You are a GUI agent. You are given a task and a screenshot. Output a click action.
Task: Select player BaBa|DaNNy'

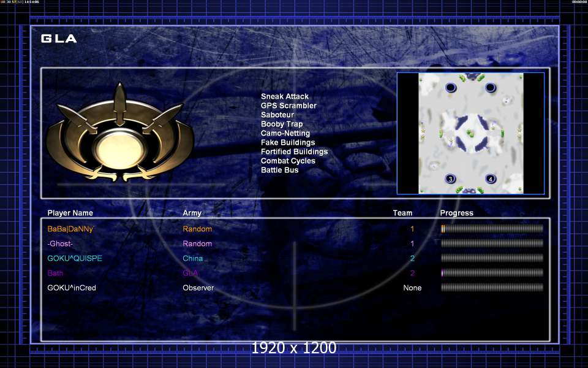pos(71,229)
